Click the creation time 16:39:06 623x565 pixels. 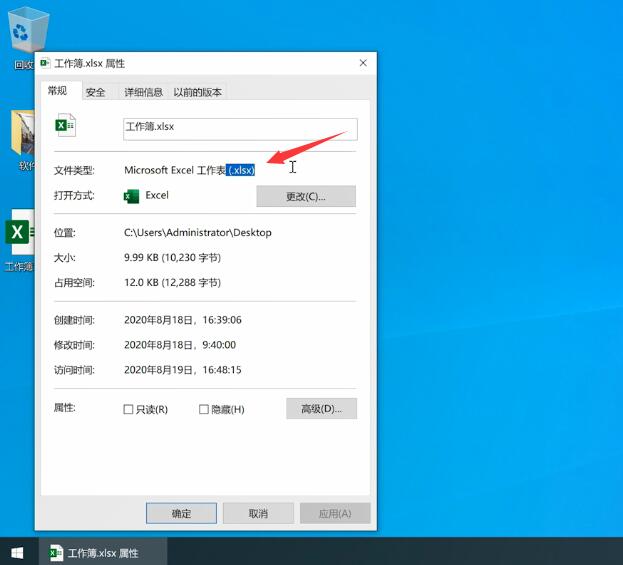[222, 320]
